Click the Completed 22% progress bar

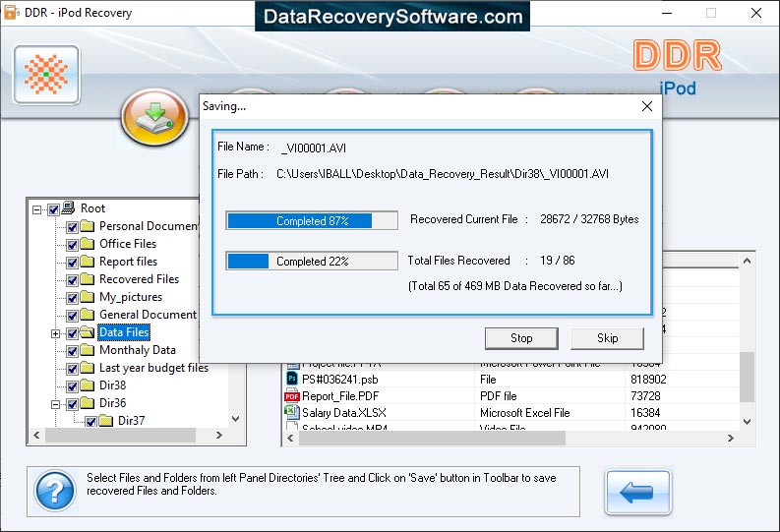(312, 261)
